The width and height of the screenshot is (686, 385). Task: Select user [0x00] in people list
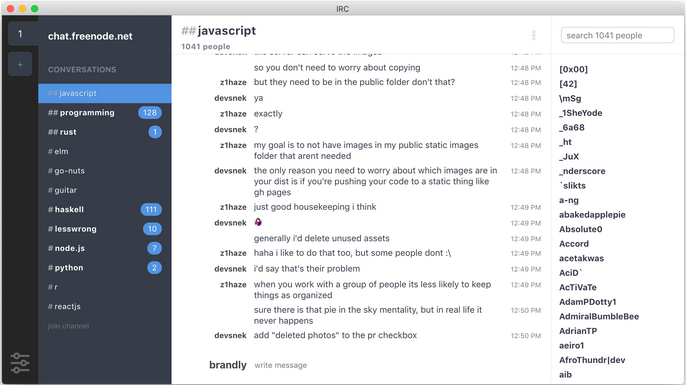coord(574,69)
